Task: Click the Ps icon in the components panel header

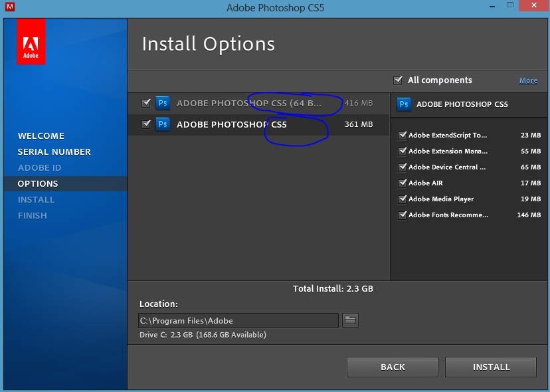Action: click(403, 104)
